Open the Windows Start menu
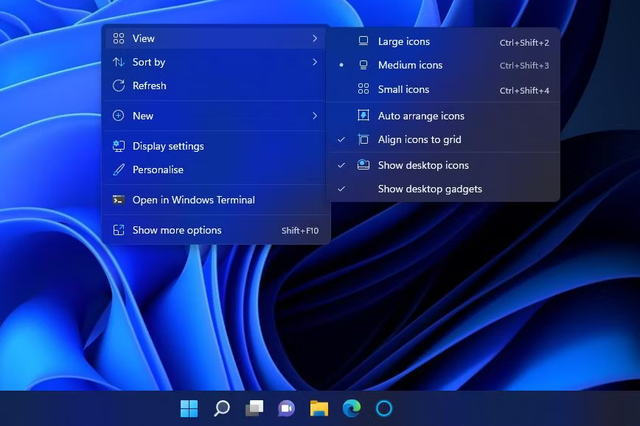The height and width of the screenshot is (426, 640). [x=189, y=408]
